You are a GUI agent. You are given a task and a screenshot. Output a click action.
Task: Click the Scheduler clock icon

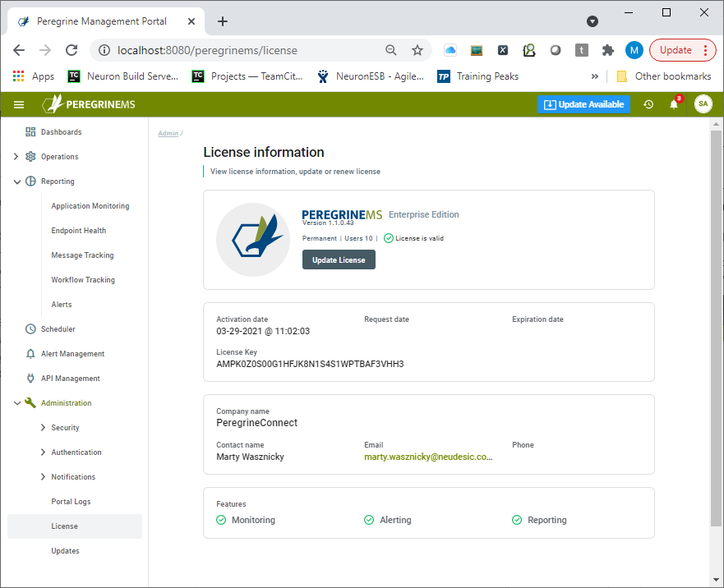[x=30, y=328]
